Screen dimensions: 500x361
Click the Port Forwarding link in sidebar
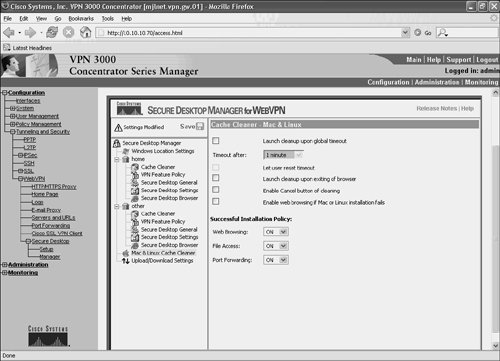coord(51,226)
